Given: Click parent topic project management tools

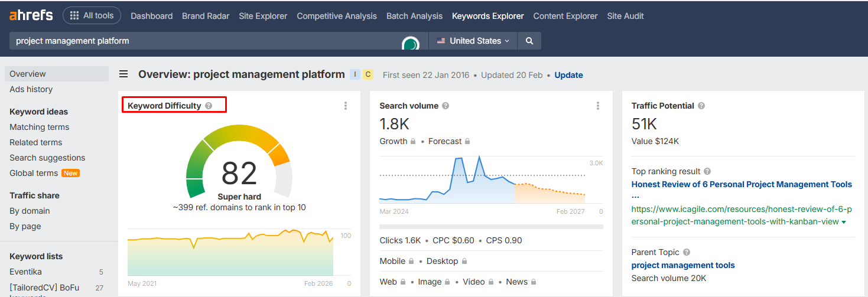Looking at the screenshot, I should click(x=683, y=265).
